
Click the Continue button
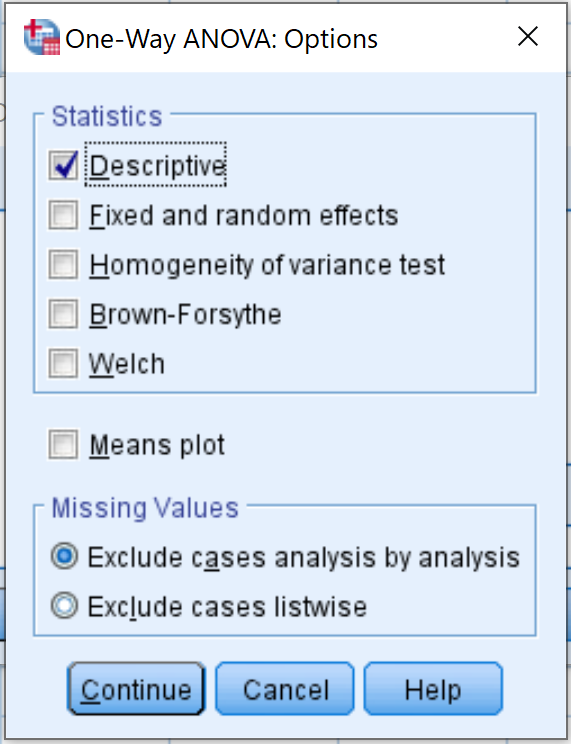(x=137, y=688)
